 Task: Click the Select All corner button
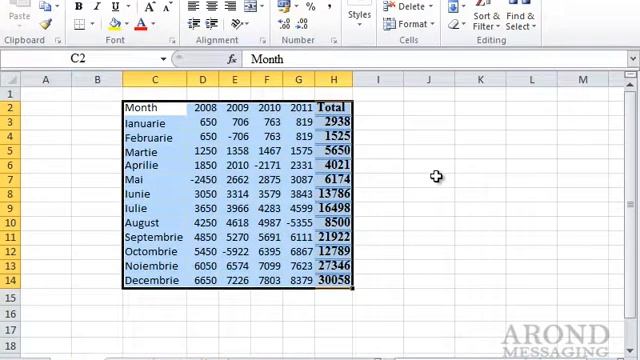[x=11, y=80]
